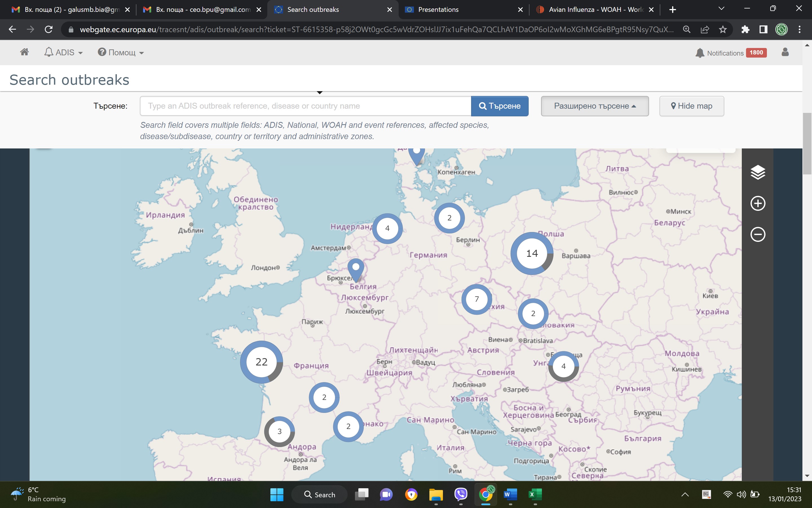Open Viber from taskbar

tap(461, 494)
